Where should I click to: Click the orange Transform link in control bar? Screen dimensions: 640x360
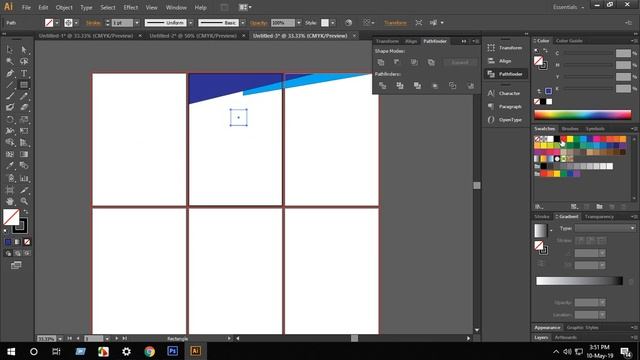tap(395, 23)
